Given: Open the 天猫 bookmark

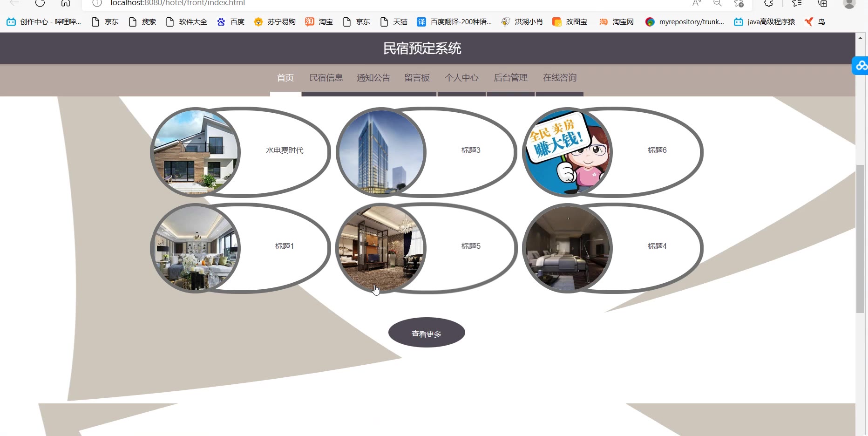Looking at the screenshot, I should (394, 22).
